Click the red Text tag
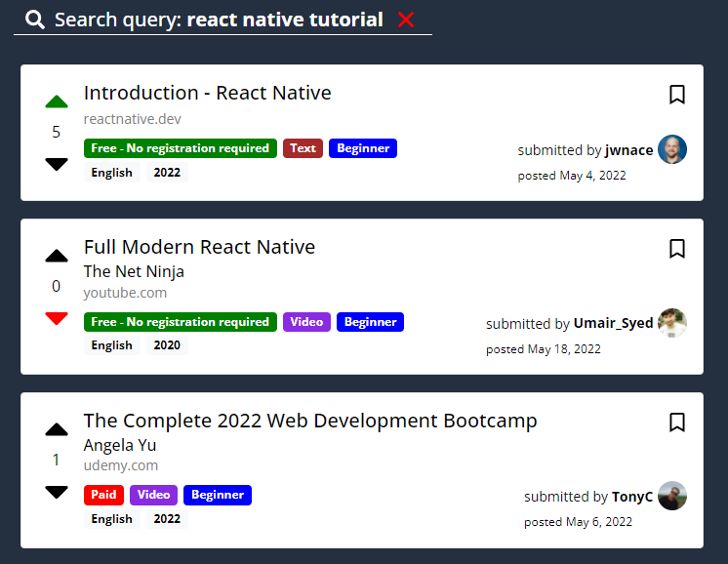The height and width of the screenshot is (564, 728). click(303, 148)
